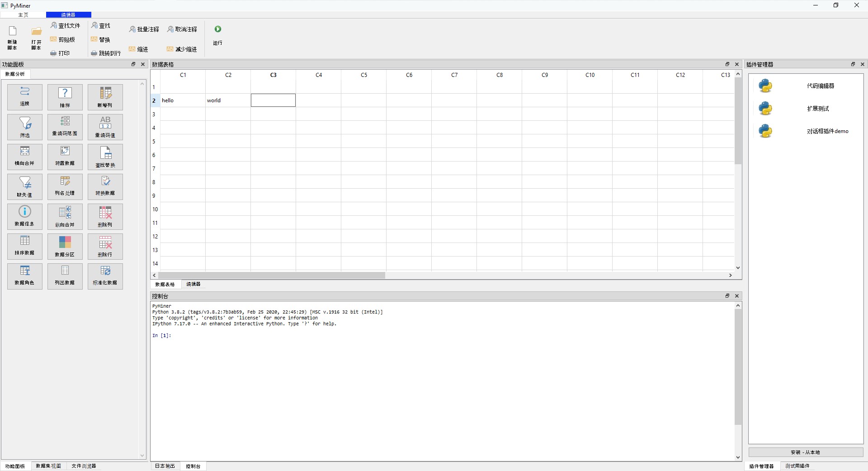Viewport: 868px width, 471px height.
Task: Select column header C5
Action: tap(364, 75)
